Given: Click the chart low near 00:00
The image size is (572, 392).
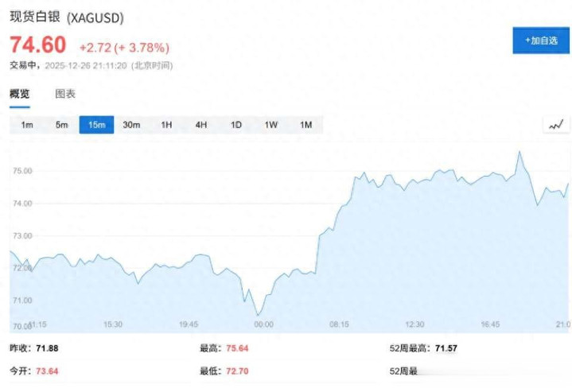Looking at the screenshot, I should [x=258, y=315].
